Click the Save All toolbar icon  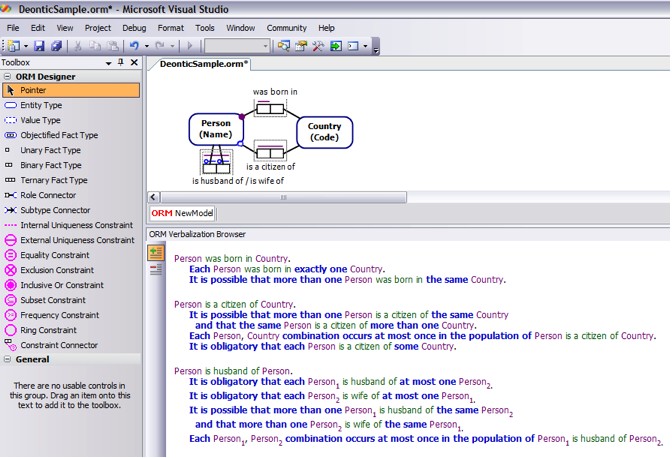click(x=57, y=46)
